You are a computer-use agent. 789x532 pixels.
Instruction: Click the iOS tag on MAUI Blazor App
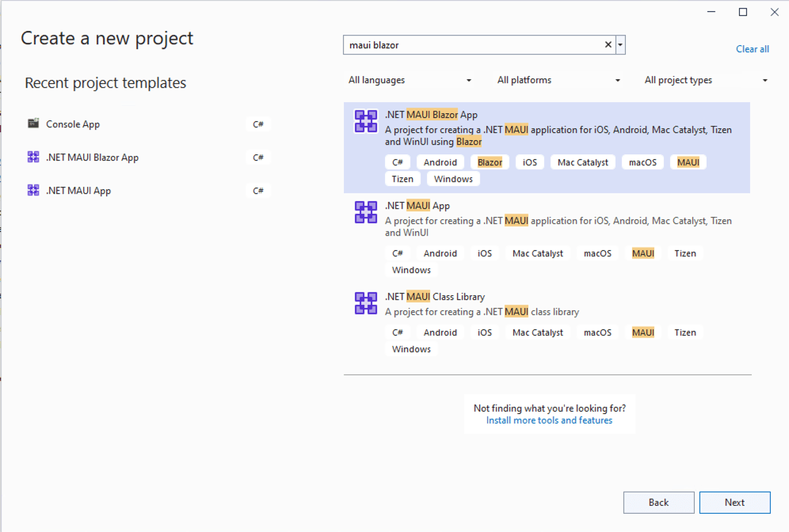pos(530,162)
